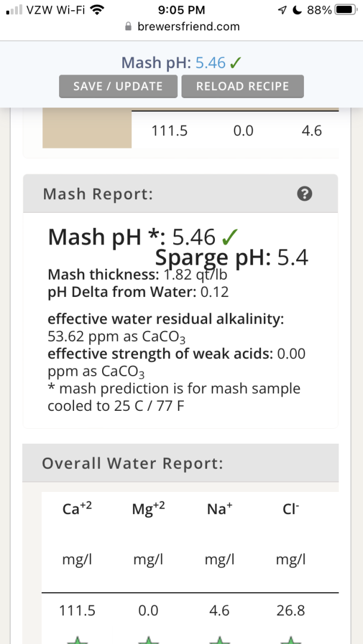This screenshot has height=644, width=363.
Task: Tap the Sparge pH 5.4 reading
Action: coord(232,258)
